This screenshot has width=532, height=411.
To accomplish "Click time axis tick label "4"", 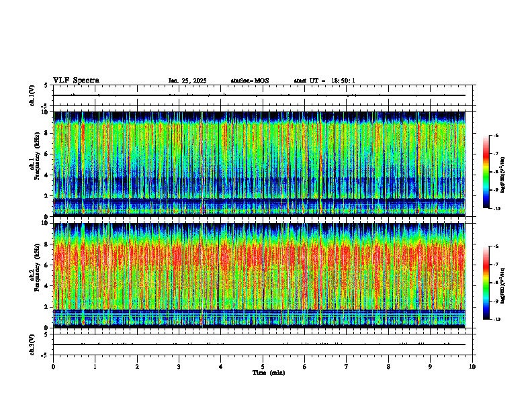I will (221, 367).
